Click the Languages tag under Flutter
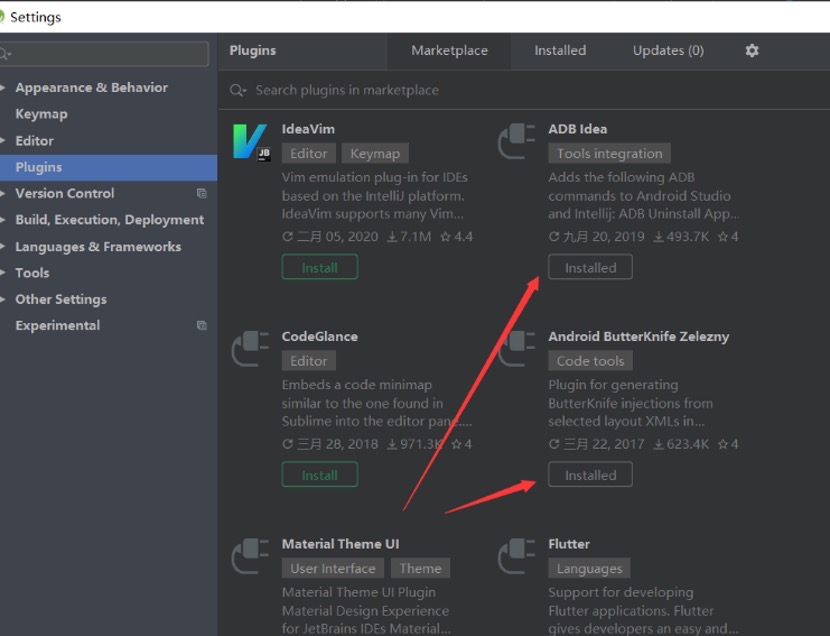Image resolution: width=830 pixels, height=636 pixels. [589, 568]
